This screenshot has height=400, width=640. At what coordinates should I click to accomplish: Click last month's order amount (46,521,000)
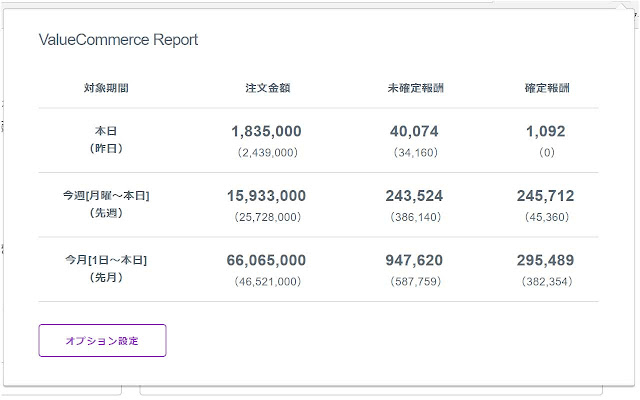268,282
